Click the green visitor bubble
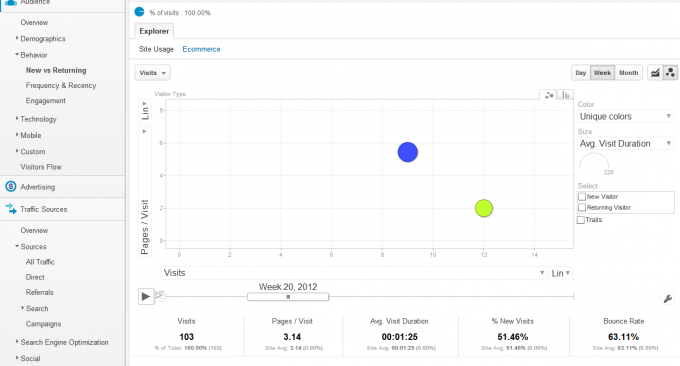The image size is (680, 366). tap(484, 208)
